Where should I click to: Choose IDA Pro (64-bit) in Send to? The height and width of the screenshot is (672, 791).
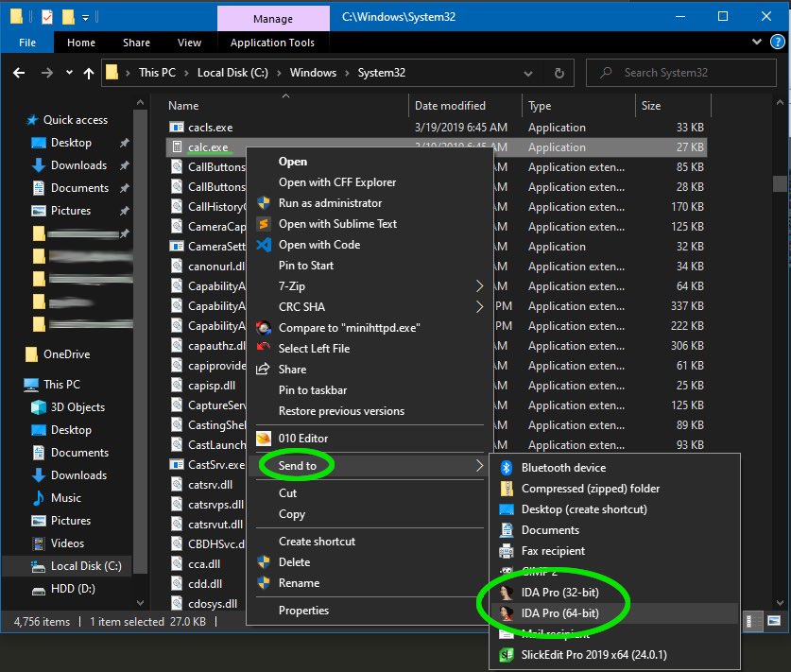[x=560, y=613]
